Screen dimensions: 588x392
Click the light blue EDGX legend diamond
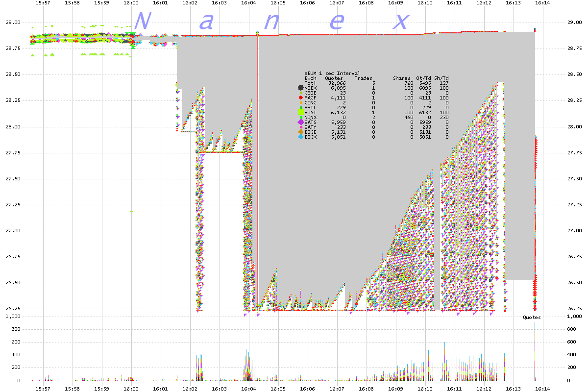click(x=301, y=137)
